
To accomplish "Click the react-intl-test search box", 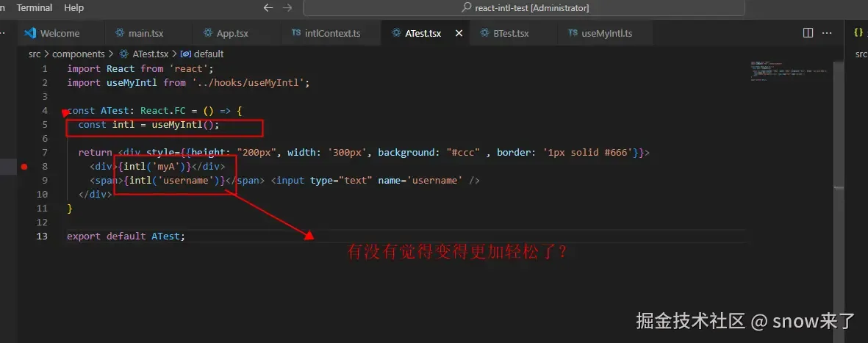I will click(x=525, y=8).
